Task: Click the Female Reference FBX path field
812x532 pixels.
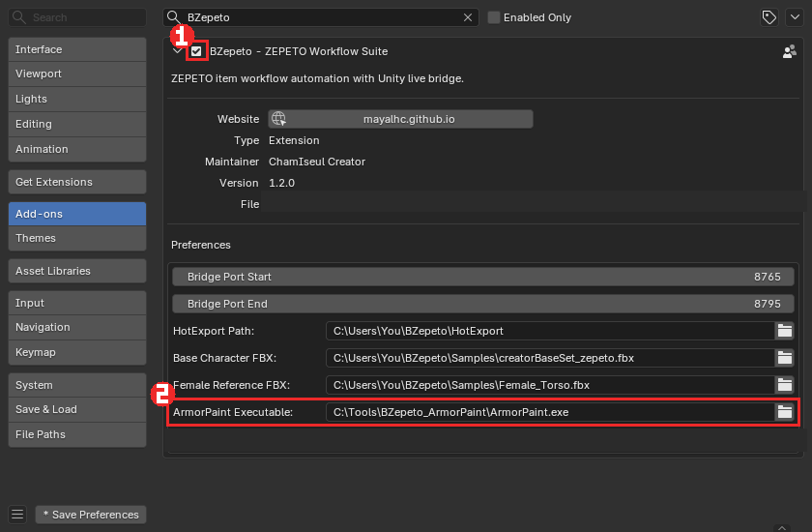Action: tap(550, 385)
